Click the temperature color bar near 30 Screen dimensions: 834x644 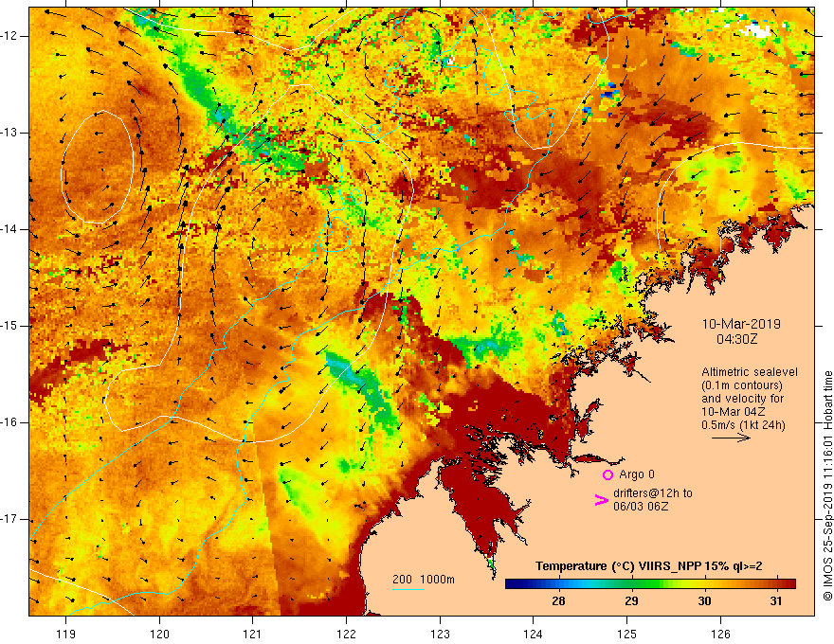(x=704, y=584)
